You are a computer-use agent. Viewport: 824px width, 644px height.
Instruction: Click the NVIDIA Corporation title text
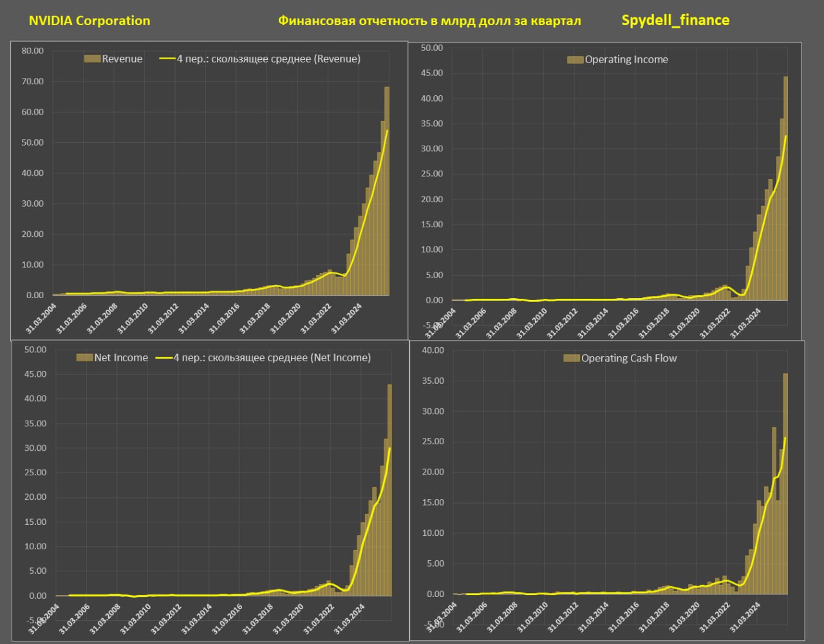tap(89, 21)
